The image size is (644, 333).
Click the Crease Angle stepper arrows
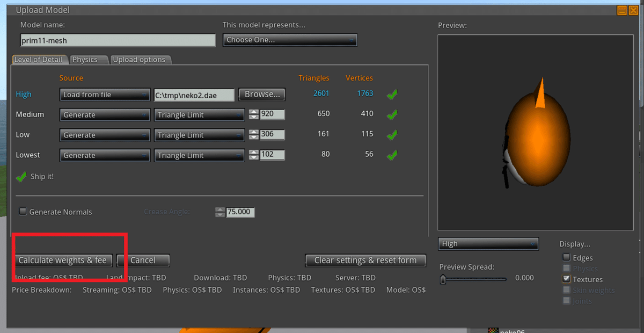220,212
